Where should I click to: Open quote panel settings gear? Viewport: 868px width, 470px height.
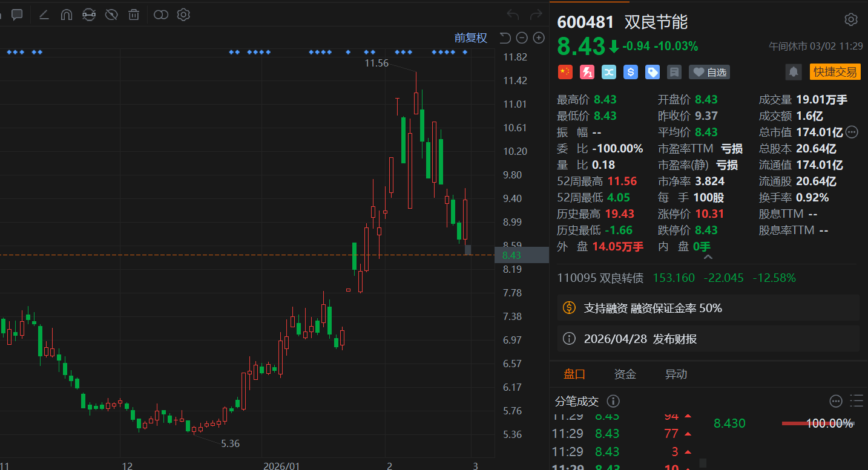pos(851,20)
